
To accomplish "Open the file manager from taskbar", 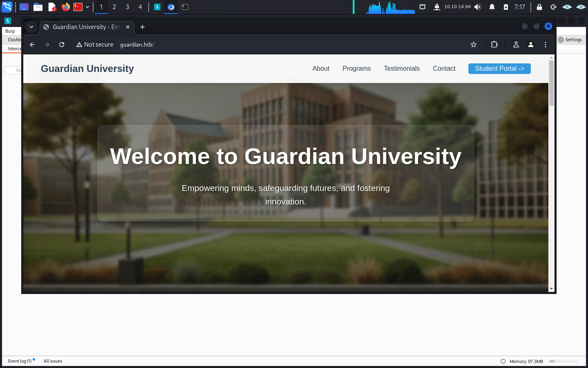I will [x=38, y=7].
